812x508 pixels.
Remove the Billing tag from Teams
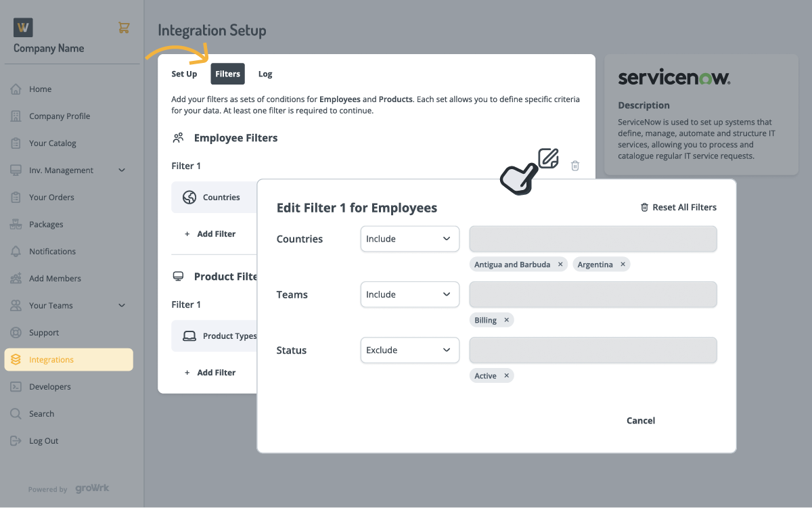[506, 320]
